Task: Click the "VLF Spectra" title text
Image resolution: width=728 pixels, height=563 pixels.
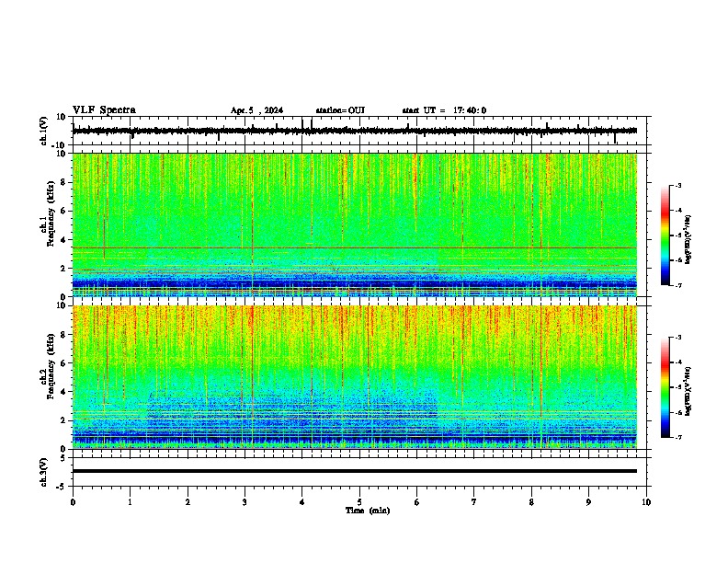Action: [104, 110]
